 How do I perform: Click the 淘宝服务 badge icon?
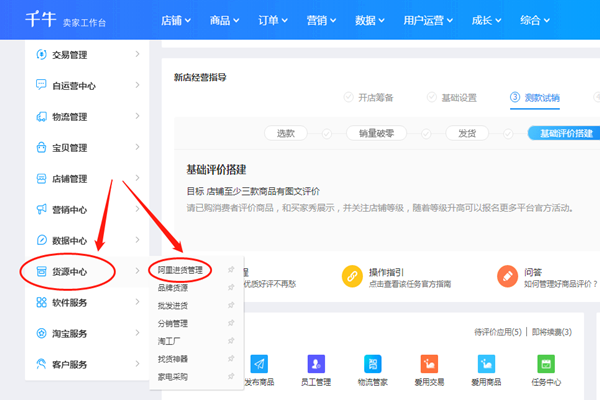[41, 333]
